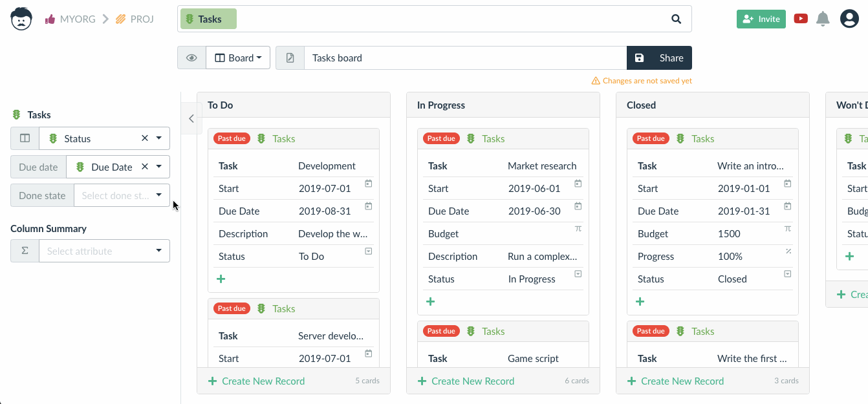Expand the Select done state dropdown

[122, 195]
